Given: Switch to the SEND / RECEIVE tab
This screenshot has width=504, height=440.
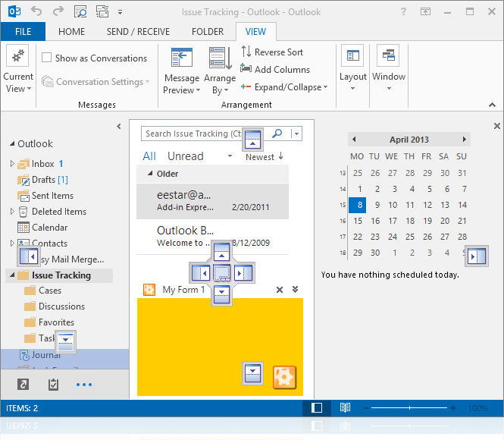Looking at the screenshot, I should (138, 32).
